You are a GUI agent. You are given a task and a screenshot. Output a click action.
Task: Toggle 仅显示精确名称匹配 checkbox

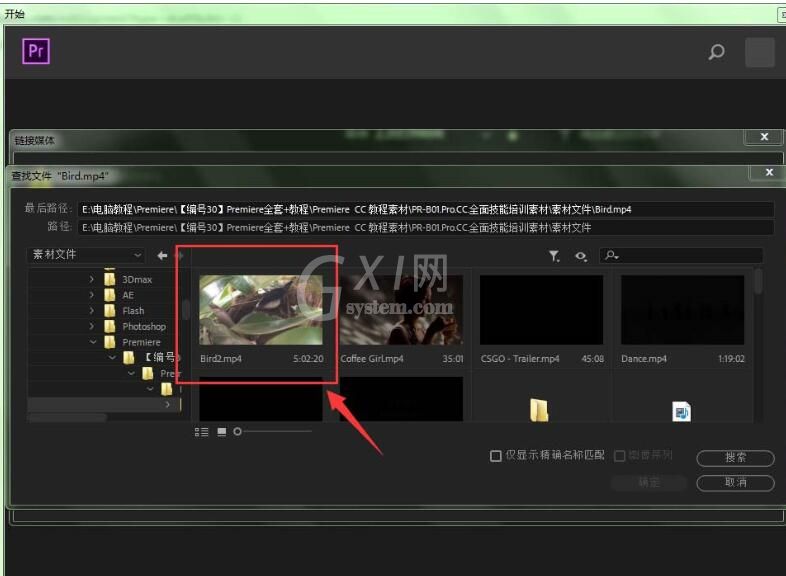pos(495,456)
